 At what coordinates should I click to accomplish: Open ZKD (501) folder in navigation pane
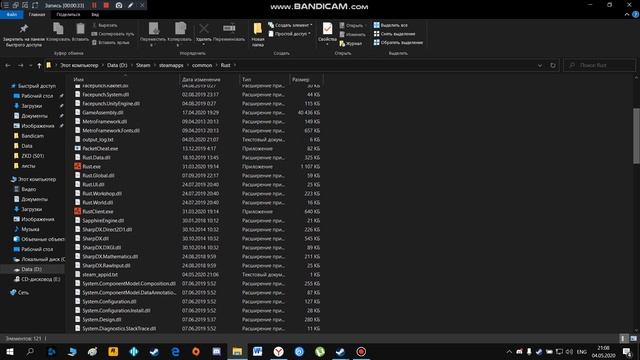pos(33,156)
